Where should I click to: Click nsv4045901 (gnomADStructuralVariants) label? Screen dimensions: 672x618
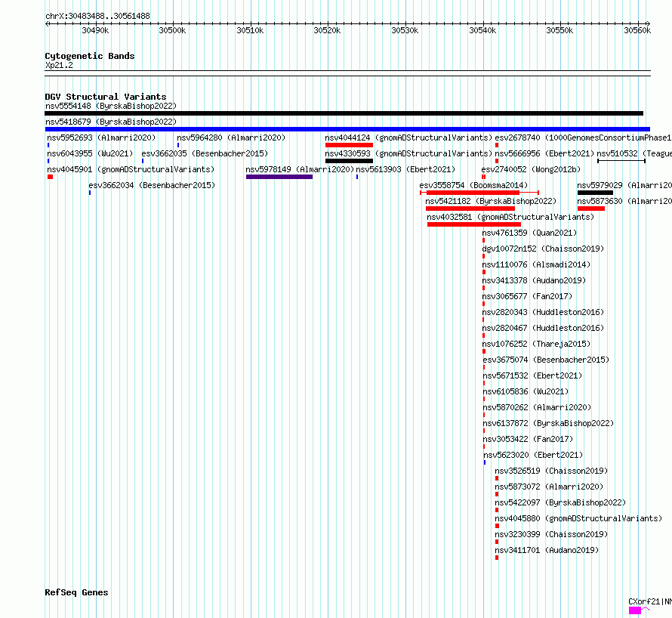point(131,169)
